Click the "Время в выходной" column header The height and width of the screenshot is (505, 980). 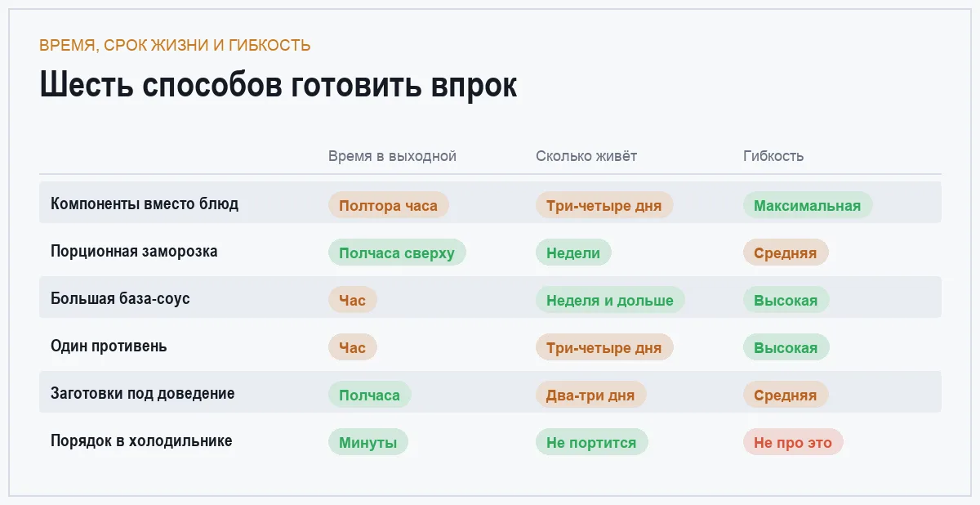click(x=392, y=156)
